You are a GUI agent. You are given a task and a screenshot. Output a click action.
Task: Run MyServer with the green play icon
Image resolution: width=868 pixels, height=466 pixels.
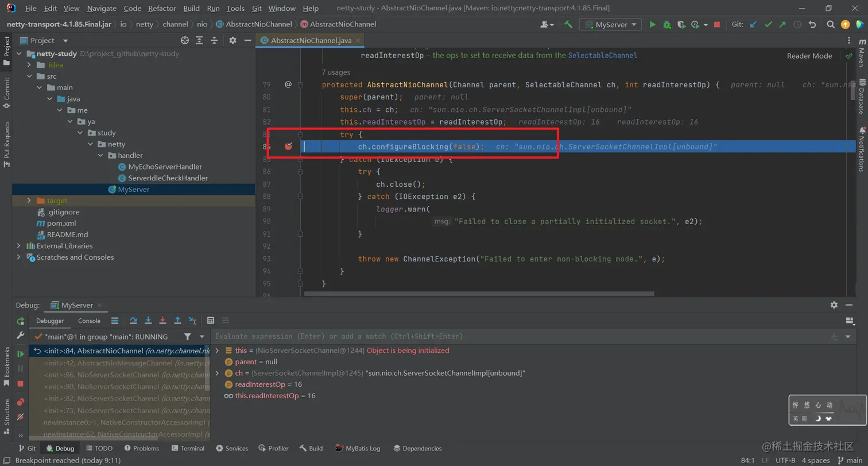pyautogui.click(x=652, y=25)
